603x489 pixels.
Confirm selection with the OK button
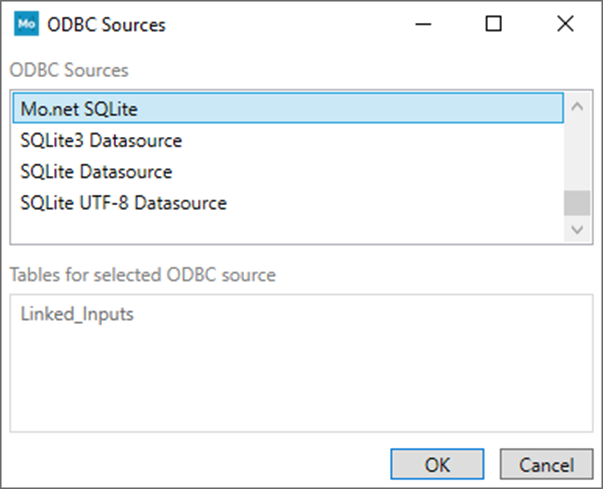[x=437, y=465]
